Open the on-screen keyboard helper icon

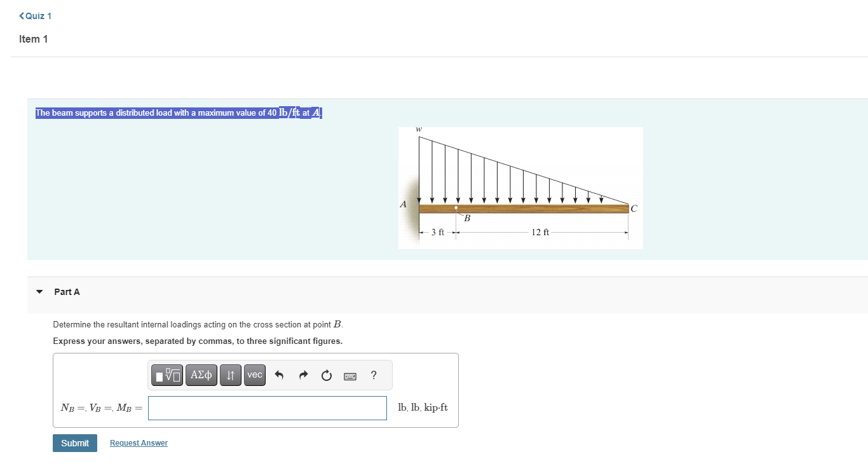pyautogui.click(x=349, y=375)
